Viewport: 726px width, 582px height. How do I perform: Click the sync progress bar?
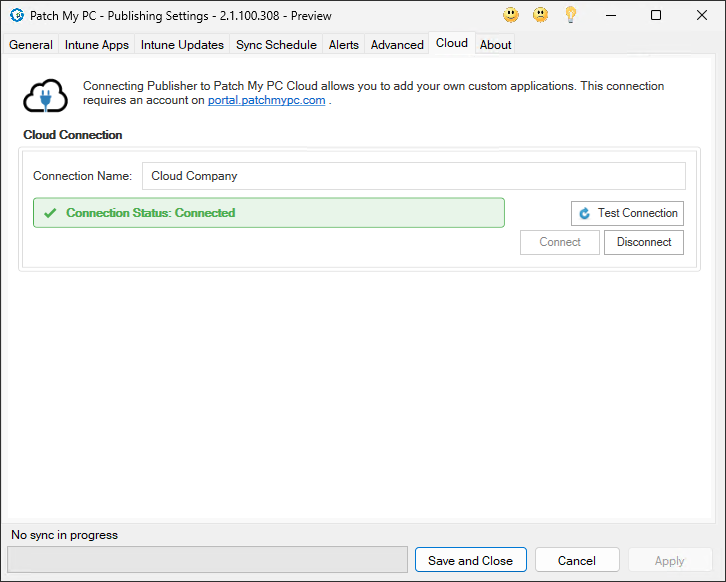pos(207,560)
